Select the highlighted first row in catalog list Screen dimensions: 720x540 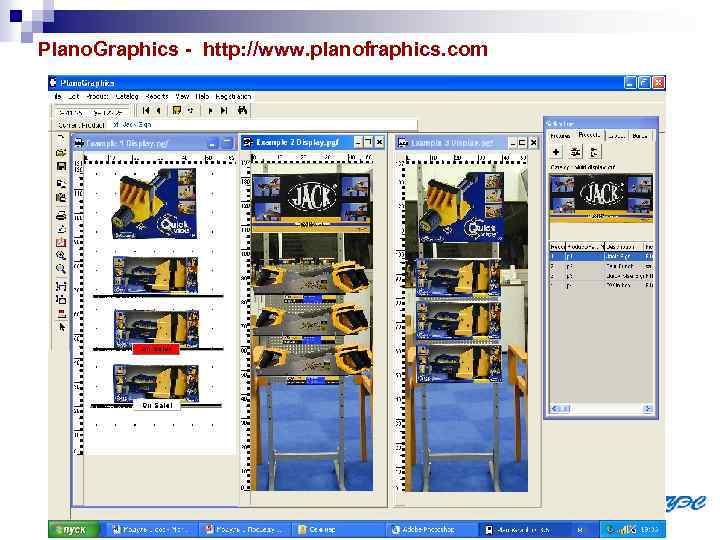click(601, 256)
